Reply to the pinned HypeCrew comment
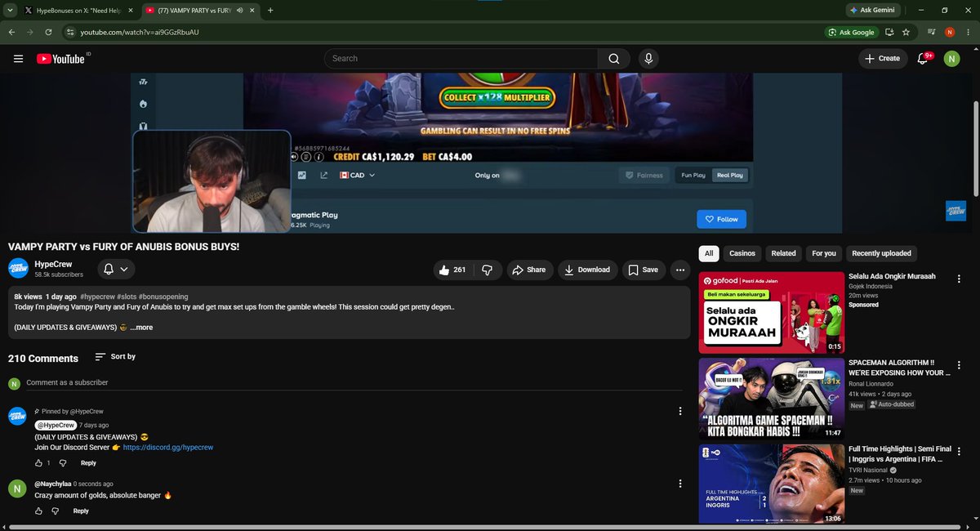This screenshot has width=980, height=531. 88,463
